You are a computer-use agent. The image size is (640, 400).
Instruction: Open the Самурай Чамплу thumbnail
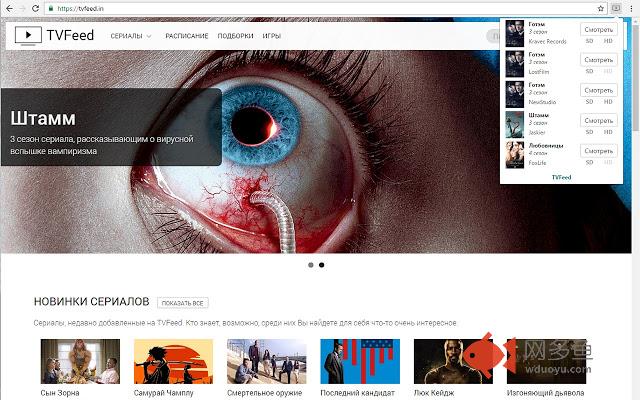(173, 361)
